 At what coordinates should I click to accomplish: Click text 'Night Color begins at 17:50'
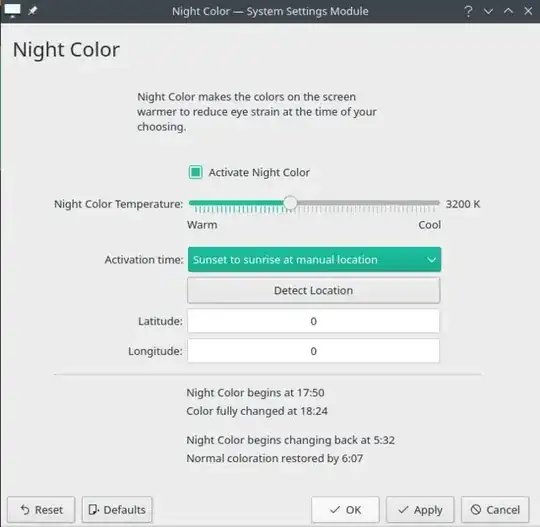click(255, 393)
